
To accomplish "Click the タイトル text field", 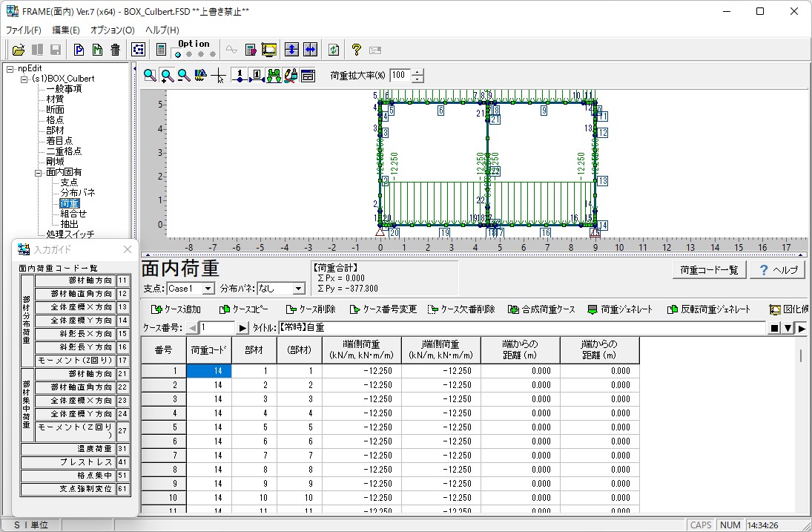I will 519,327.
